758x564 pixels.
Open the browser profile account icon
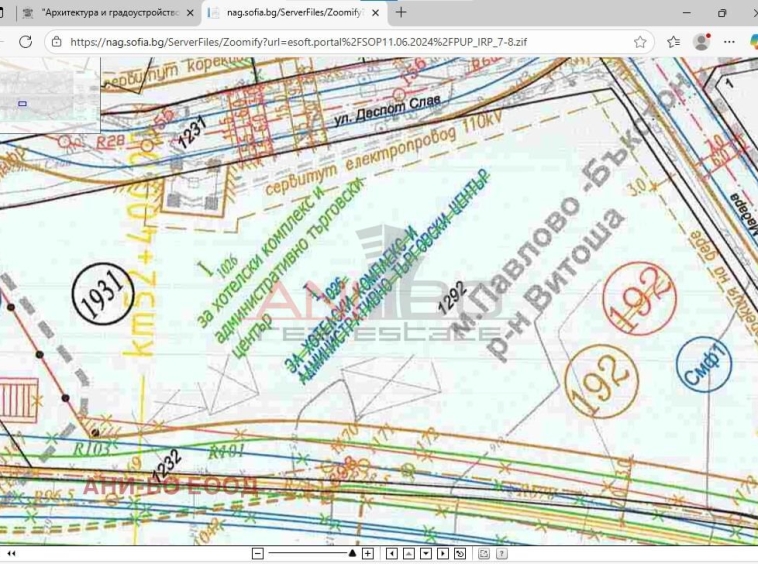[702, 42]
